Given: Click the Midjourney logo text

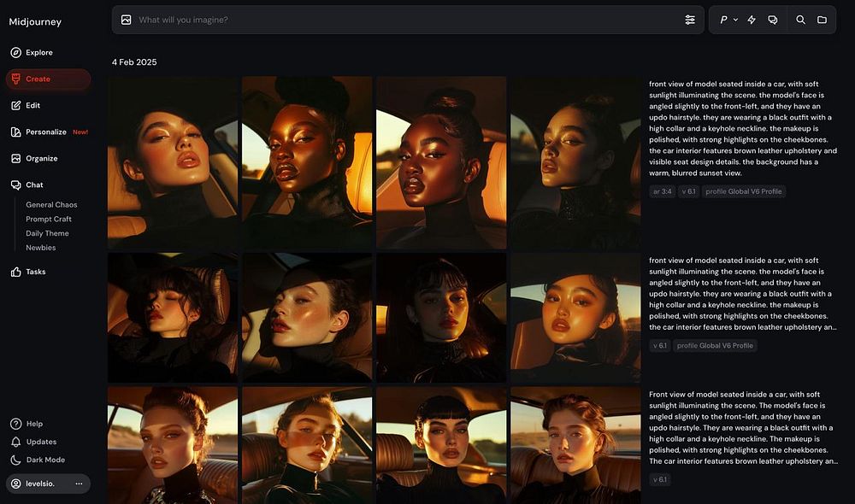Looking at the screenshot, I should (35, 22).
